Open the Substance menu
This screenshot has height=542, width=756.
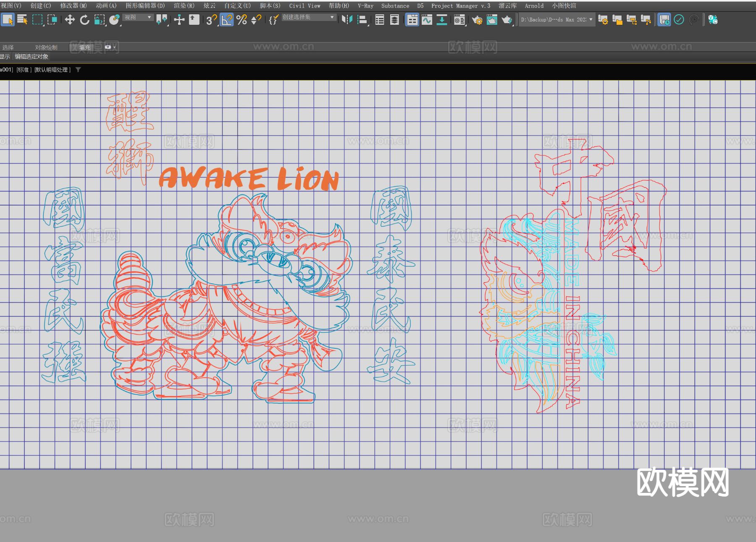395,5
